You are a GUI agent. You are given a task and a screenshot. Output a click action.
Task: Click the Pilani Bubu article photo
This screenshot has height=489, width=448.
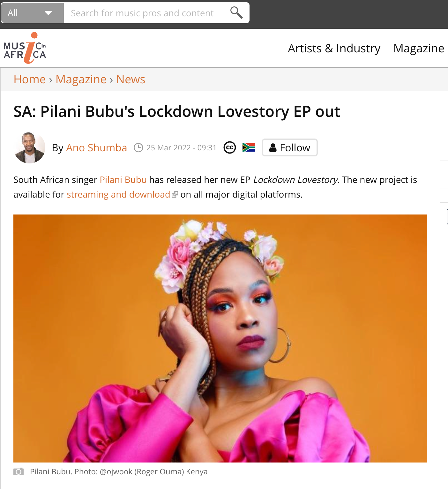coord(220,338)
